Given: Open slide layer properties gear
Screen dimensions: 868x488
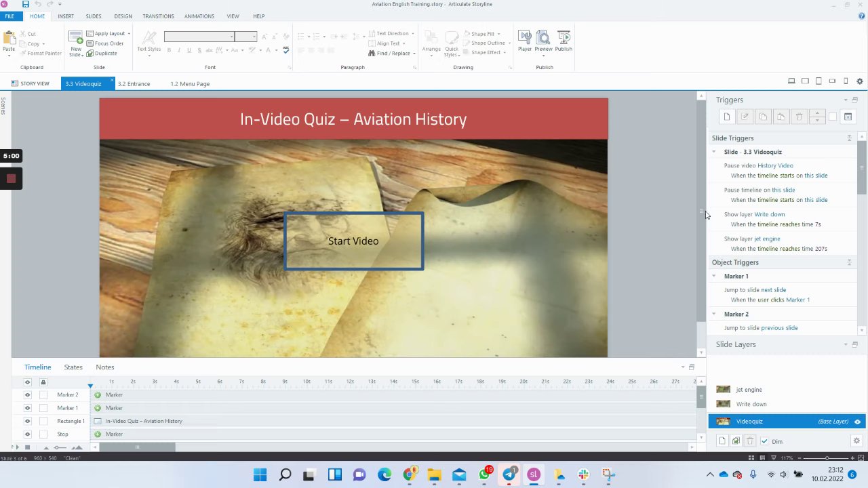Looking at the screenshot, I should pos(856,441).
